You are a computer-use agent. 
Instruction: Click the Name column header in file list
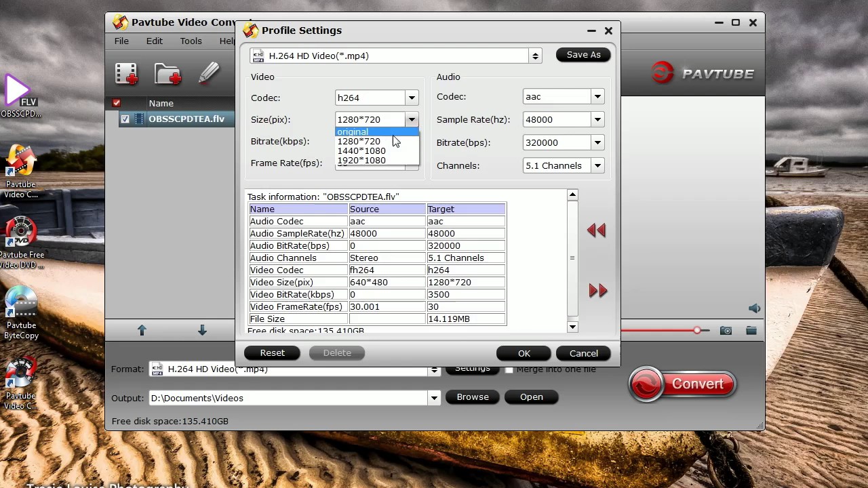tap(161, 103)
